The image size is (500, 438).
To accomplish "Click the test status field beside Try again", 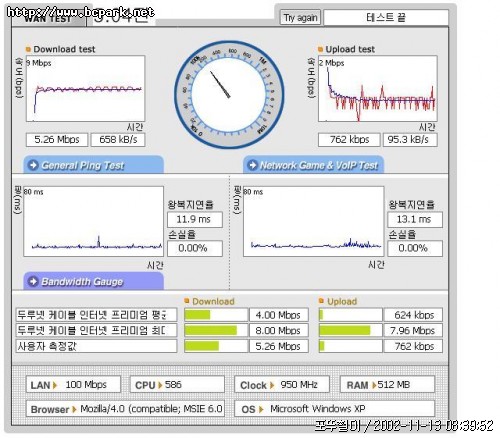I will (386, 17).
